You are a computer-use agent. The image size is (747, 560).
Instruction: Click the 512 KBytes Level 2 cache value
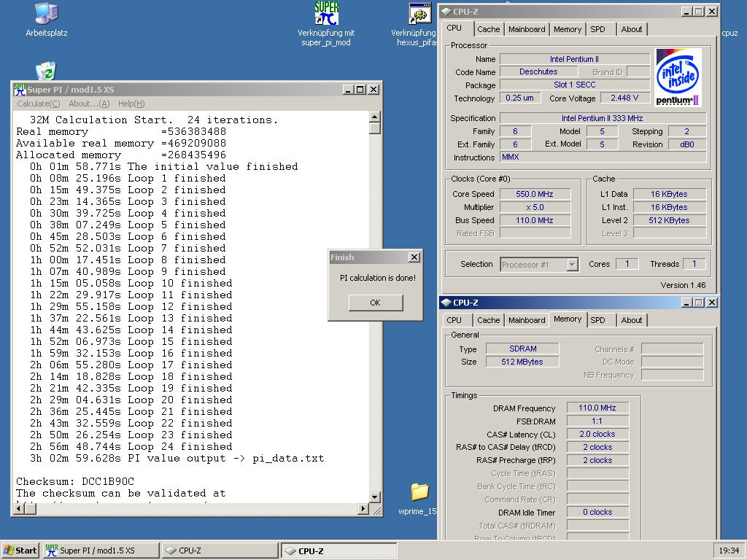click(669, 220)
